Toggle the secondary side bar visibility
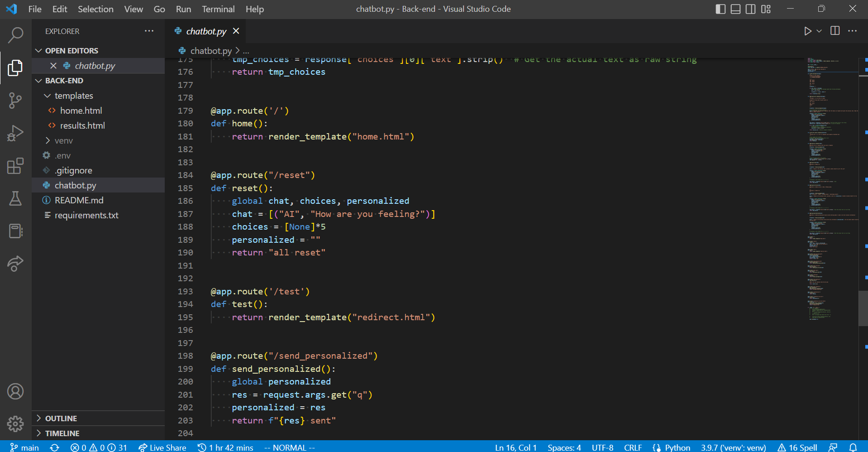The height and width of the screenshot is (452, 868). click(x=751, y=9)
